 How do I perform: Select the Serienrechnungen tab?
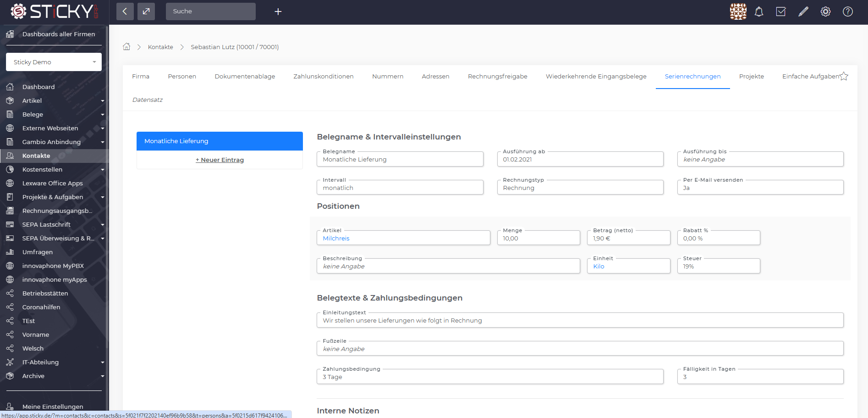click(x=692, y=76)
